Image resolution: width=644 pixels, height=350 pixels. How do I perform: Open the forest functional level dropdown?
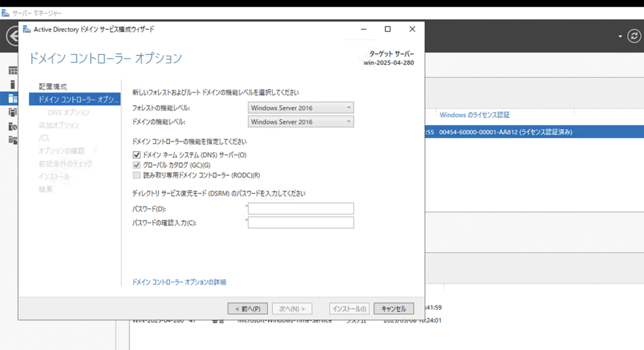tap(301, 108)
